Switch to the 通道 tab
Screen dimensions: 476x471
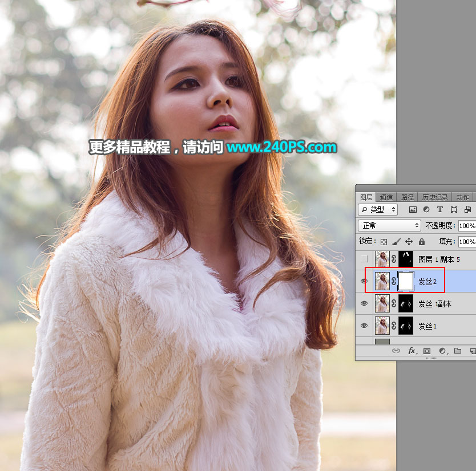pyautogui.click(x=386, y=197)
